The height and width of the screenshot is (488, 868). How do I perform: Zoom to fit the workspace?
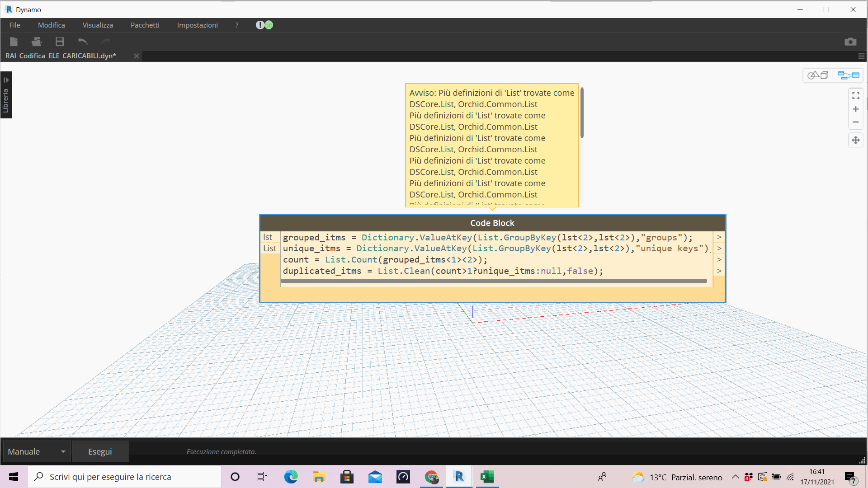tap(856, 96)
